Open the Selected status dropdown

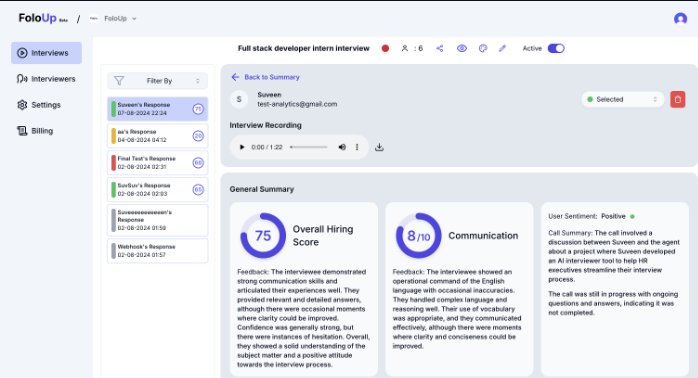622,99
